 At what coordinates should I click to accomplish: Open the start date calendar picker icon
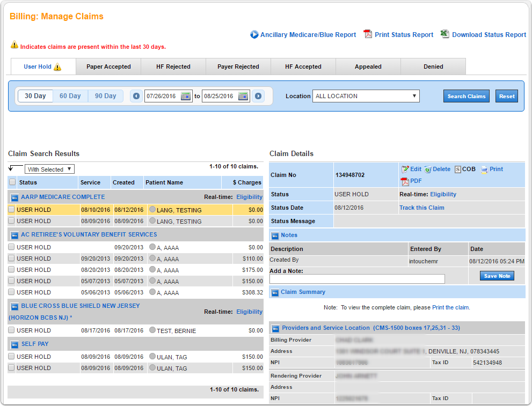click(186, 96)
